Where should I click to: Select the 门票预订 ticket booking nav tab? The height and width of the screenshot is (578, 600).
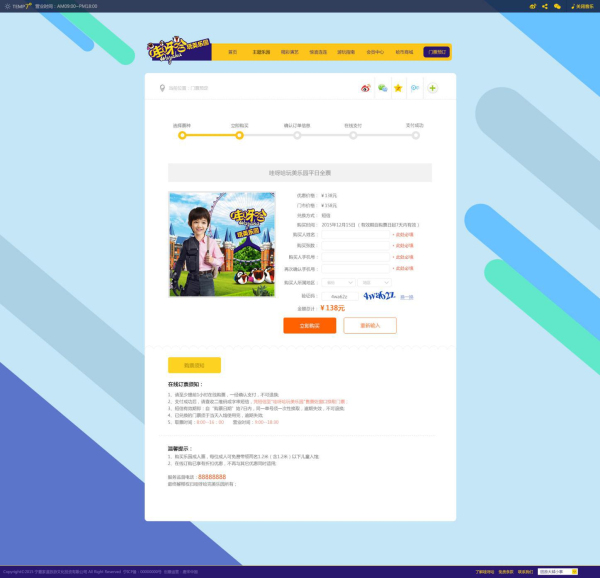click(x=437, y=51)
